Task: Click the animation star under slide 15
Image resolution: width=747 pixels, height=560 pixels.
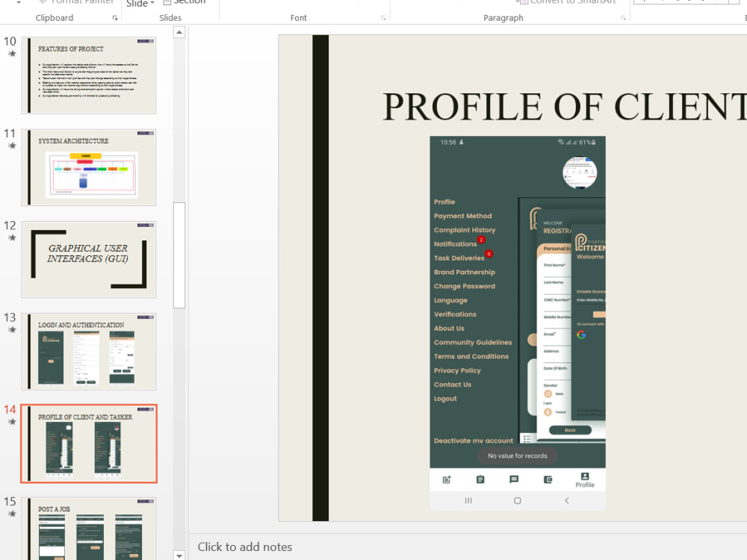Action: pyautogui.click(x=12, y=514)
